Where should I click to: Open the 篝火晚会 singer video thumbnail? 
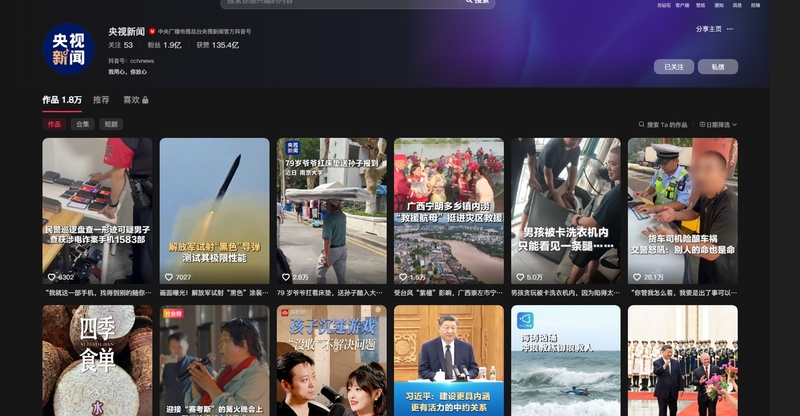pos(214,360)
